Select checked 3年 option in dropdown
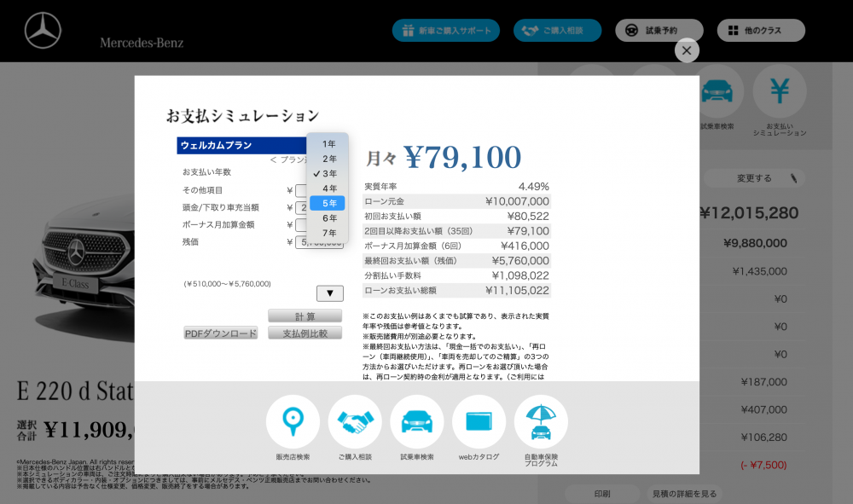Screen dimensions: 853x504 [x=328, y=173]
